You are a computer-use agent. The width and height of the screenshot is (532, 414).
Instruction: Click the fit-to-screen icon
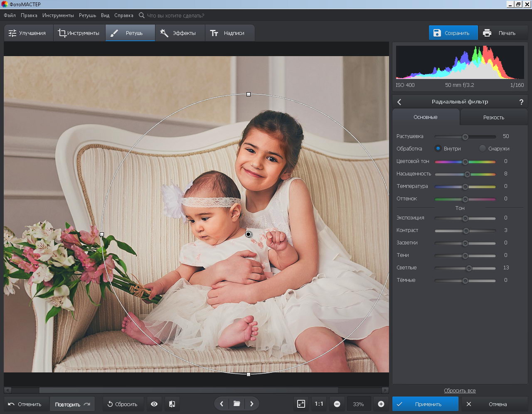[301, 404]
